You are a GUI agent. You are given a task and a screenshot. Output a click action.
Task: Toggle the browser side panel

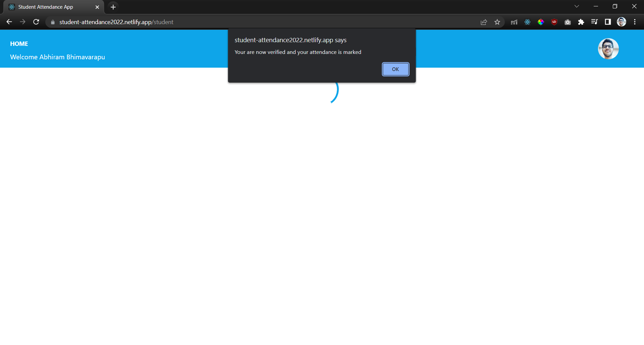tap(607, 22)
